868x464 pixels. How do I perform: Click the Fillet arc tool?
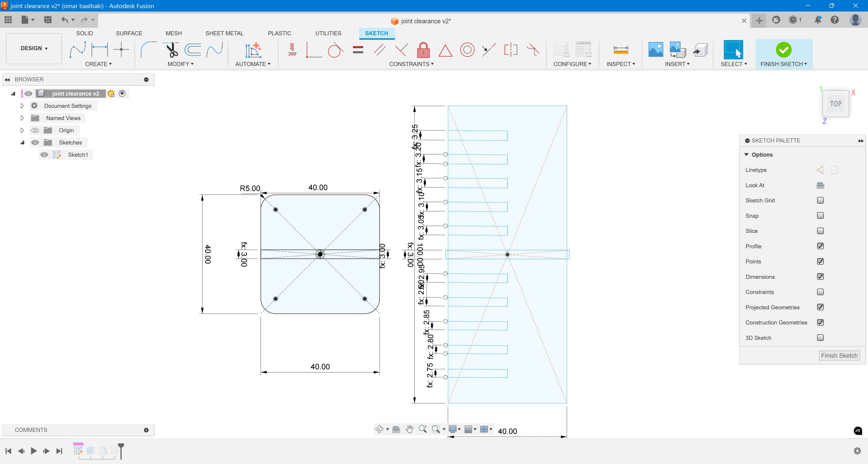148,50
